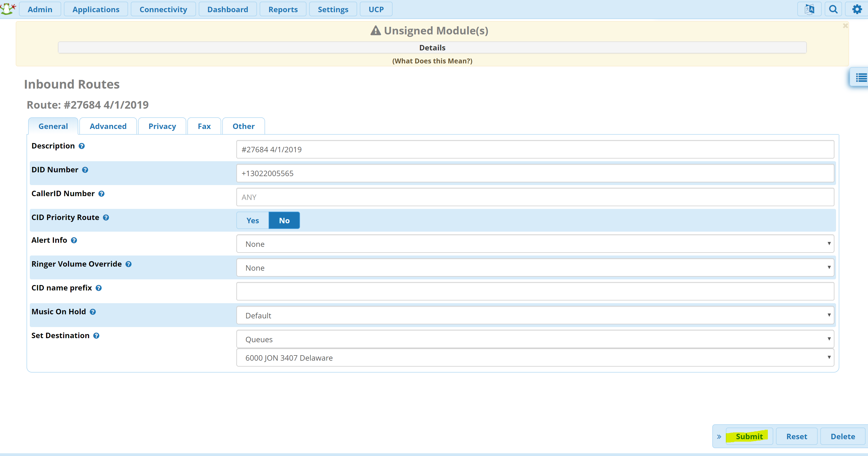The width and height of the screenshot is (868, 456).
Task: Open the Music On Hold dropdown
Action: (x=535, y=315)
